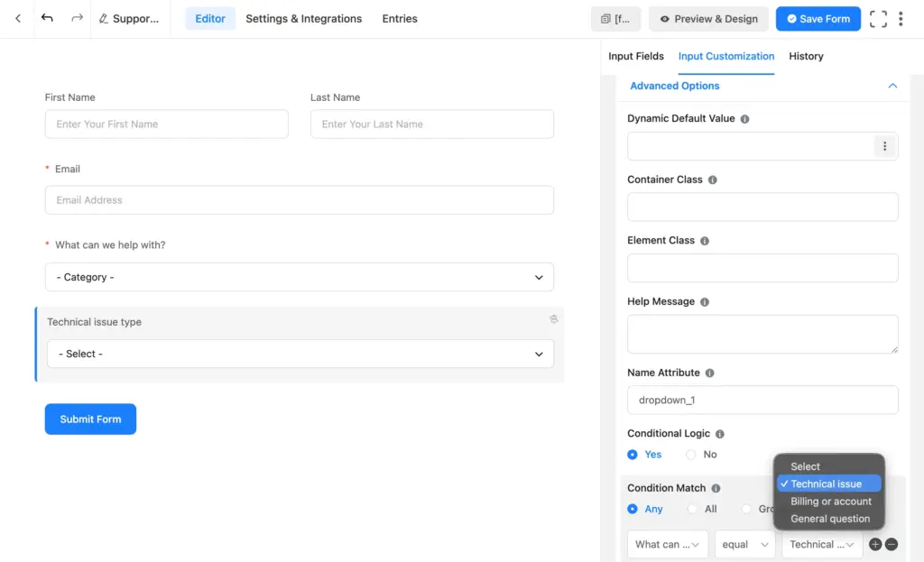Choose 'General question' option
This screenshot has height=562, width=924.
829,519
